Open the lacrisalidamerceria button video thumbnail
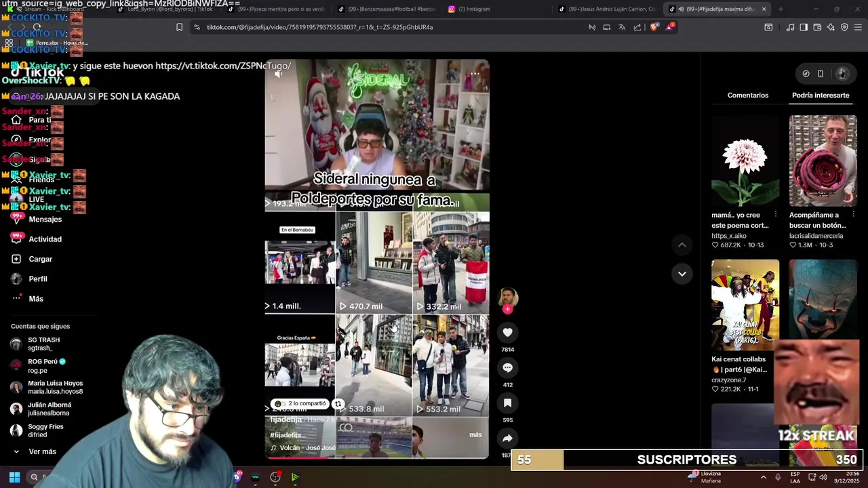868x488 pixels. 823,161
